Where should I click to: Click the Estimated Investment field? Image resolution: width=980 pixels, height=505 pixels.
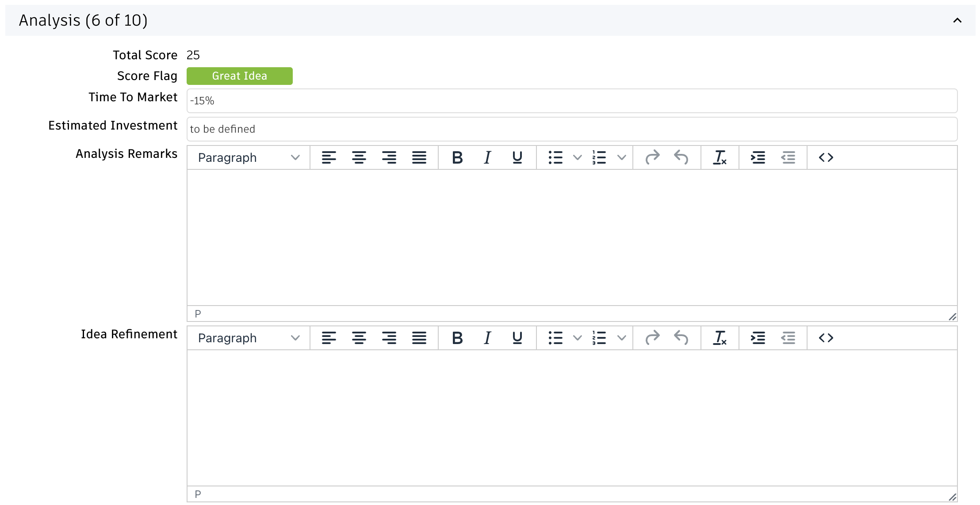(572, 129)
